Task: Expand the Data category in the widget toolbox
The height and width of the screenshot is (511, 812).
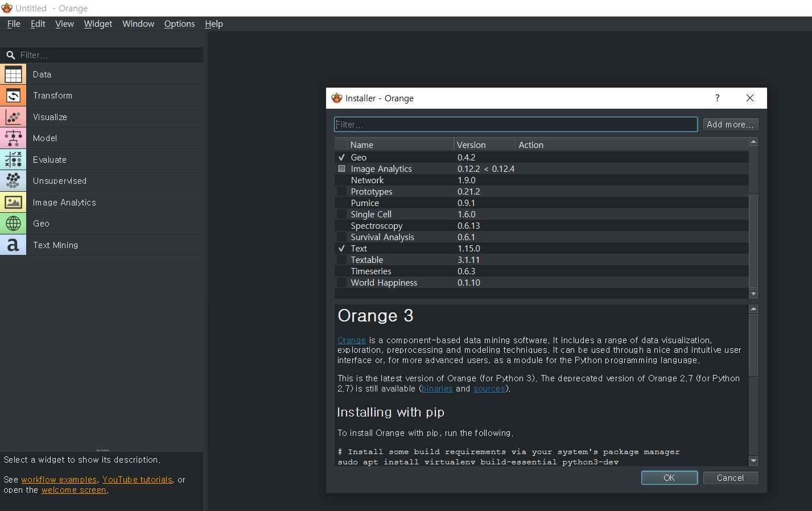Action: pyautogui.click(x=102, y=75)
